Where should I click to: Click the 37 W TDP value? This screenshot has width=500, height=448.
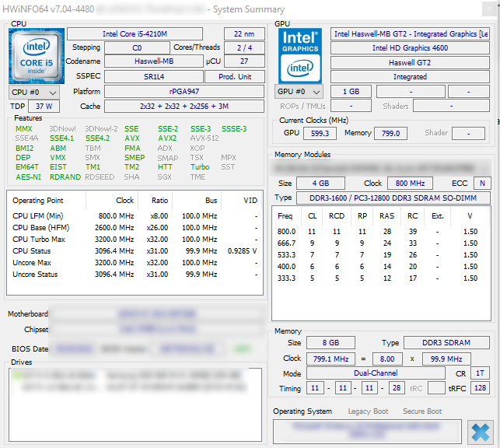point(44,107)
